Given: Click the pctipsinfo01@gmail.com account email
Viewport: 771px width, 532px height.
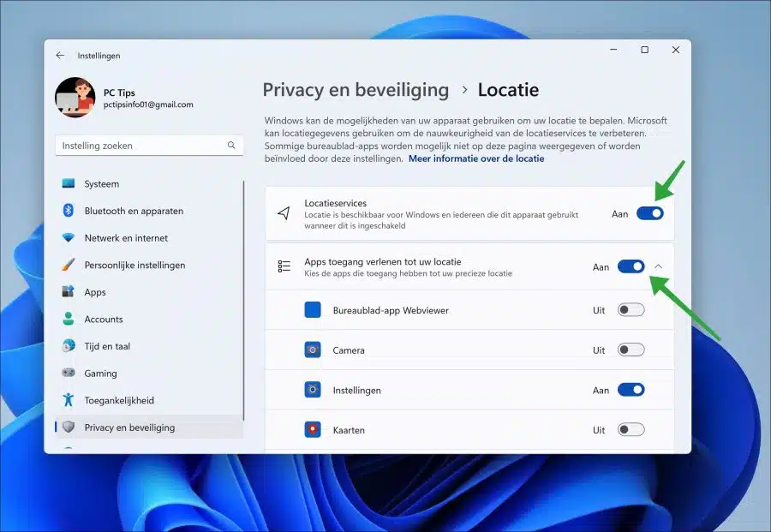Looking at the screenshot, I should coord(148,105).
